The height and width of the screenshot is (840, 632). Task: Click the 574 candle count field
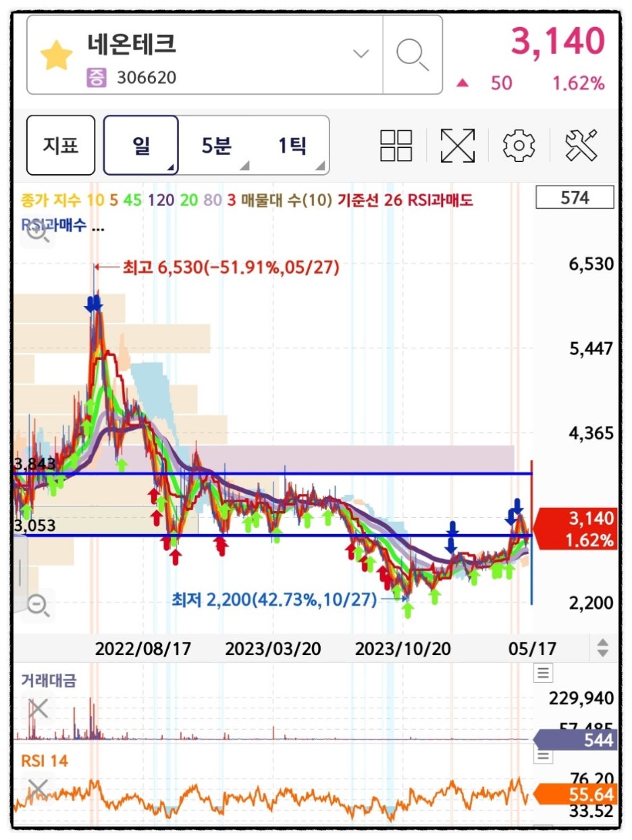(x=574, y=198)
